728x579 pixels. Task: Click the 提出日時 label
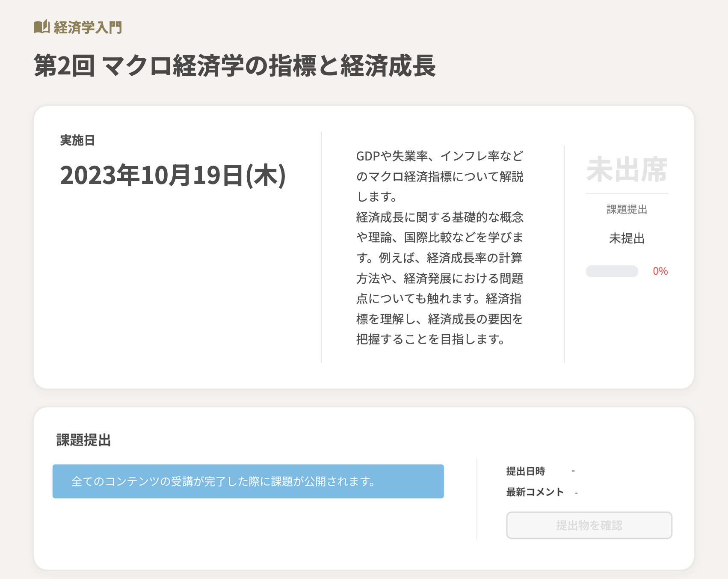[x=525, y=471]
